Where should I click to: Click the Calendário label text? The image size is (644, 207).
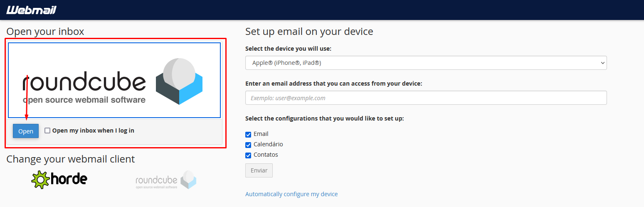[268, 144]
